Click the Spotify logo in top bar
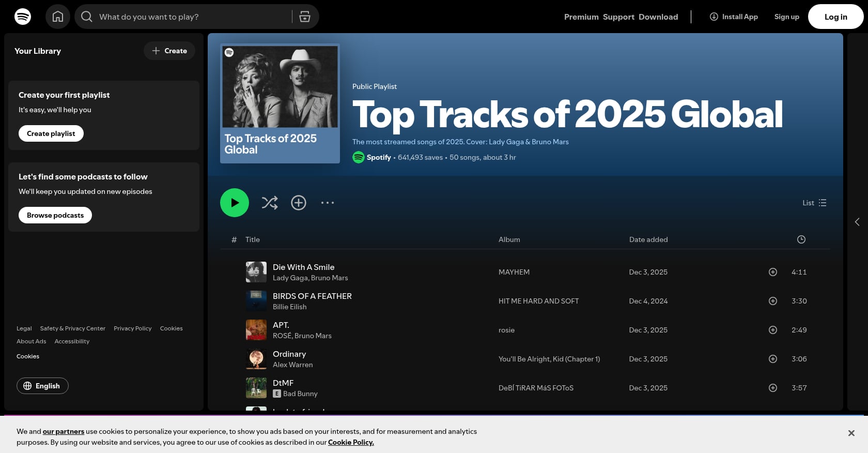 (x=23, y=17)
